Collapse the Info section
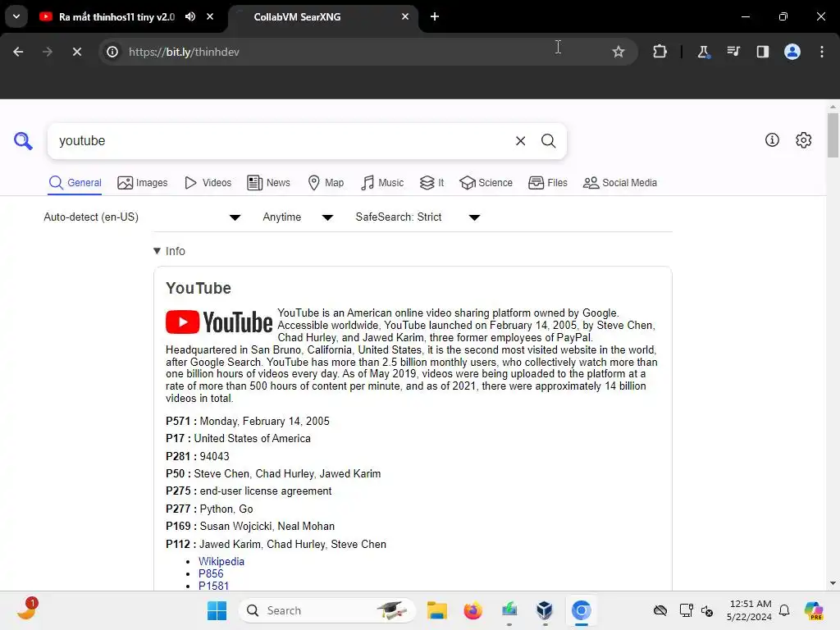 169,251
